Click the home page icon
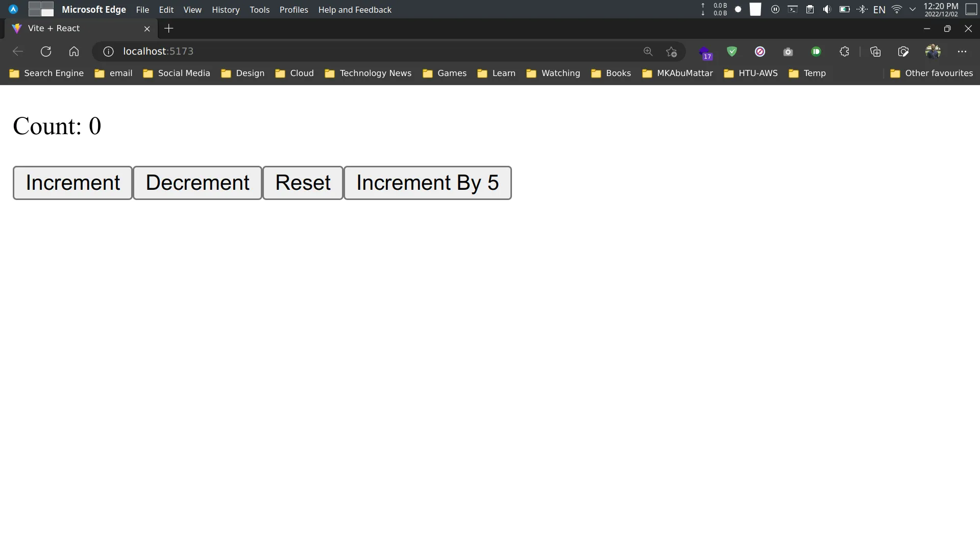Viewport: 980px width, 551px height. (73, 51)
